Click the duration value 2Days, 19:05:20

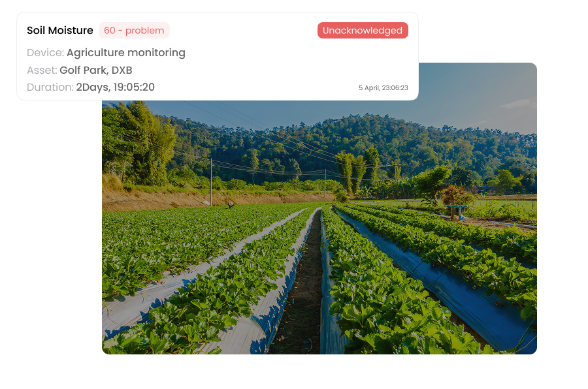(116, 87)
